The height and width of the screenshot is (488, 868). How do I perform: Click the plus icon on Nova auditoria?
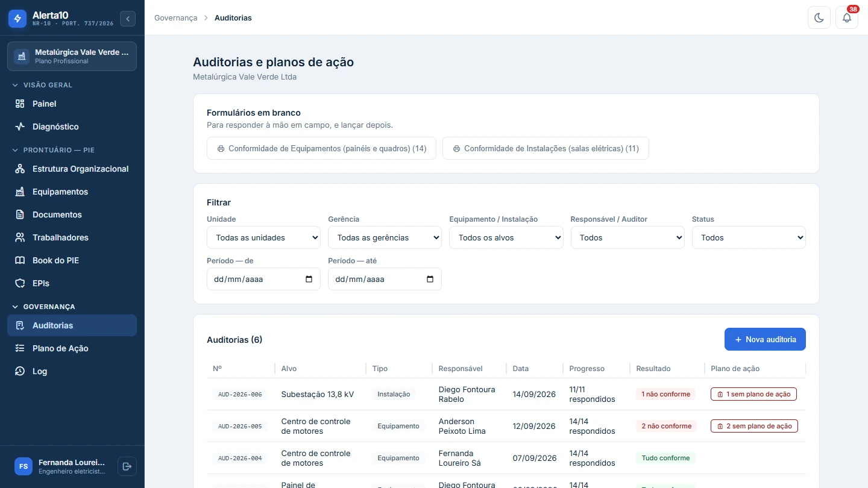(x=738, y=340)
